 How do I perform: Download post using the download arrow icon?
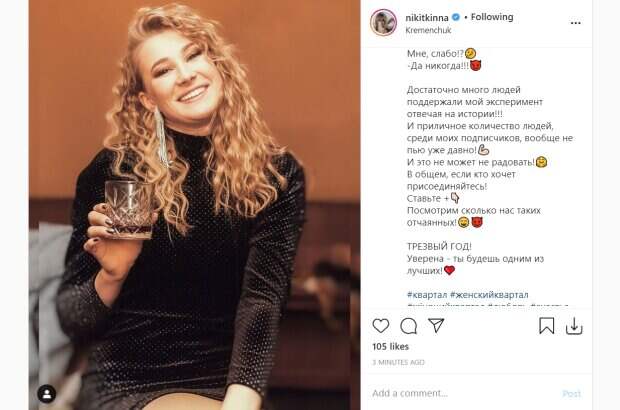(574, 326)
